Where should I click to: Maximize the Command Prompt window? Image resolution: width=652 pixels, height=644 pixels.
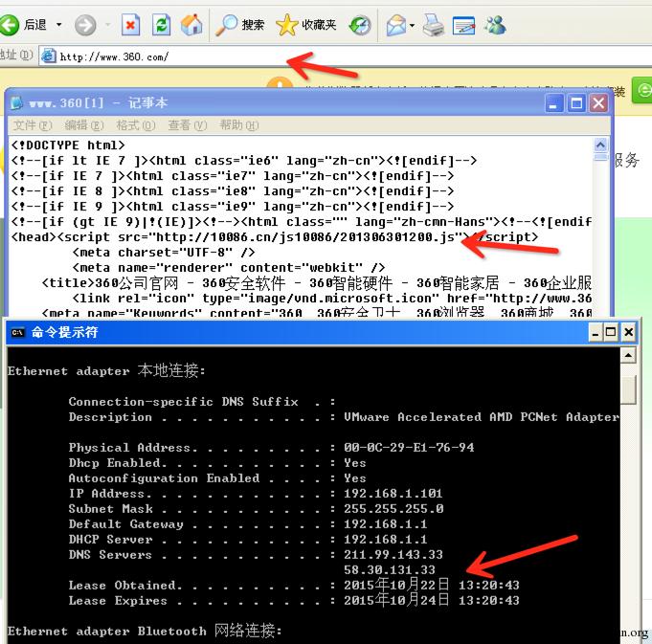[x=611, y=332]
